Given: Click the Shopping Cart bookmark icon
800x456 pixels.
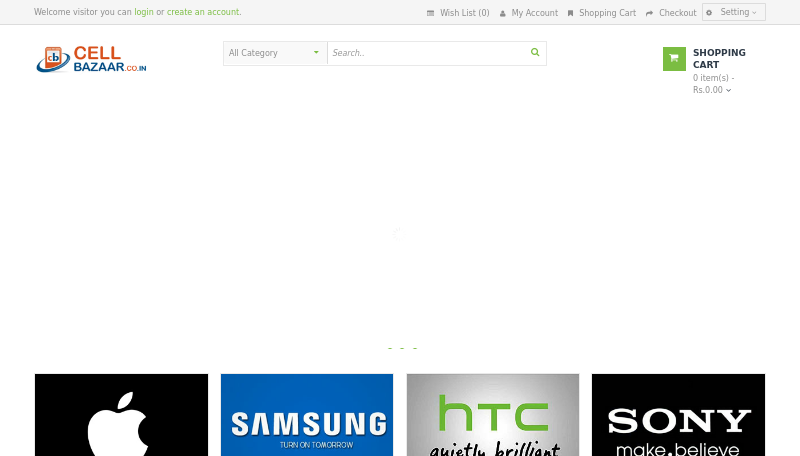Looking at the screenshot, I should (570, 13).
